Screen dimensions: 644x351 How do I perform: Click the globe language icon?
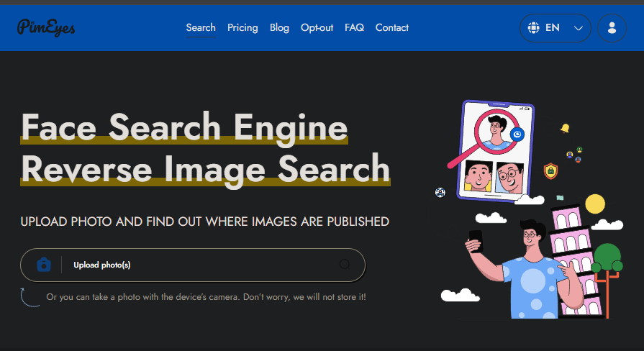click(533, 28)
